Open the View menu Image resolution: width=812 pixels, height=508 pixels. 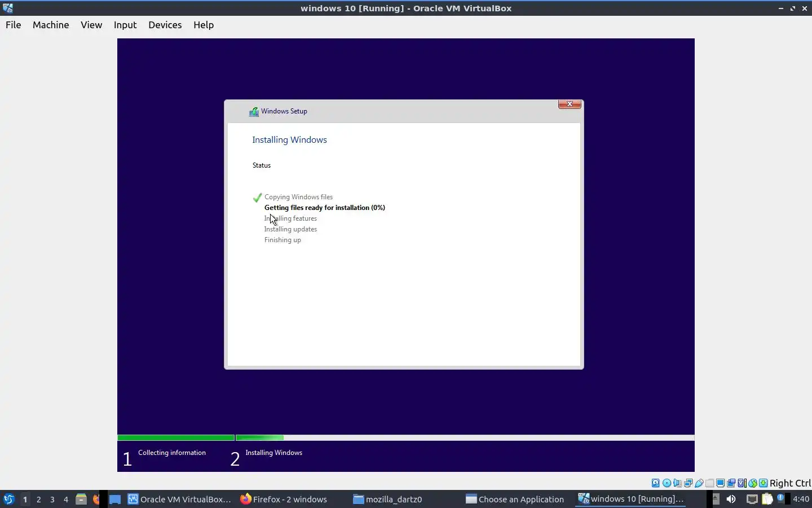pos(91,25)
